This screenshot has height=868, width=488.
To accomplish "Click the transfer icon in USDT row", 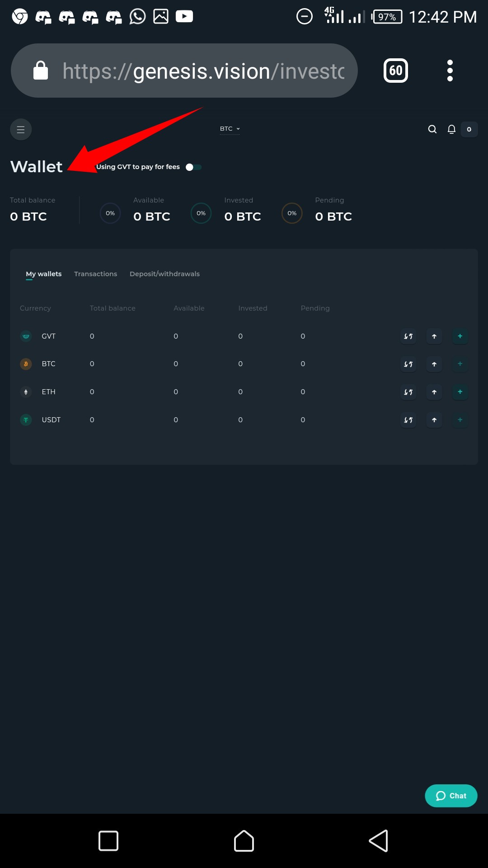I will pos(408,420).
